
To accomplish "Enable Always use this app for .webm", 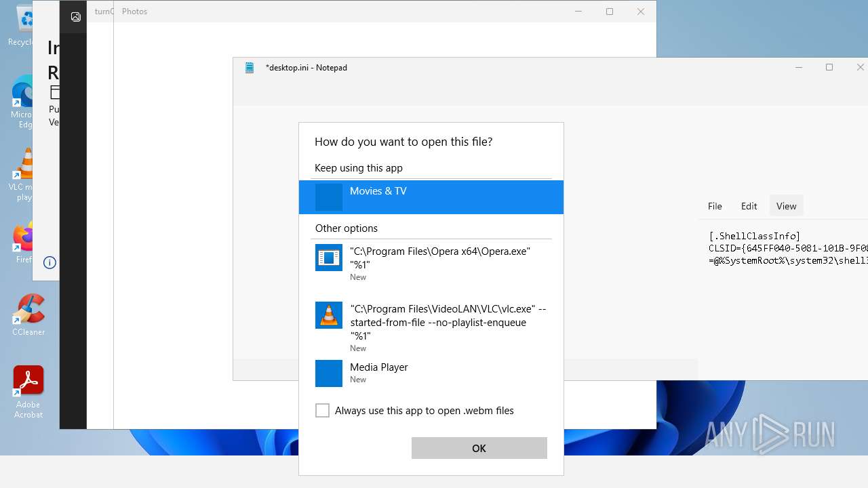I will click(x=323, y=411).
